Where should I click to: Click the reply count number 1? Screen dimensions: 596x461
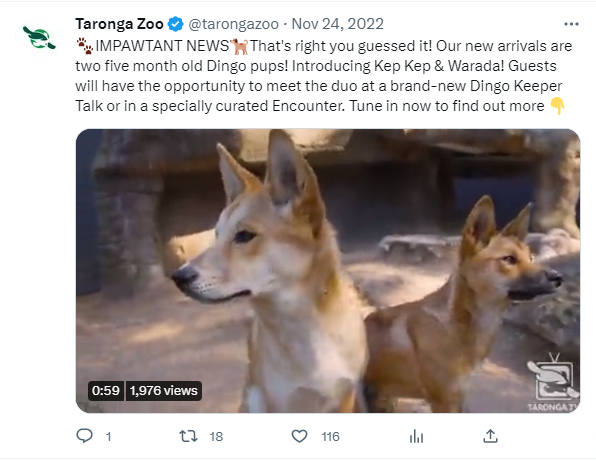tap(109, 437)
